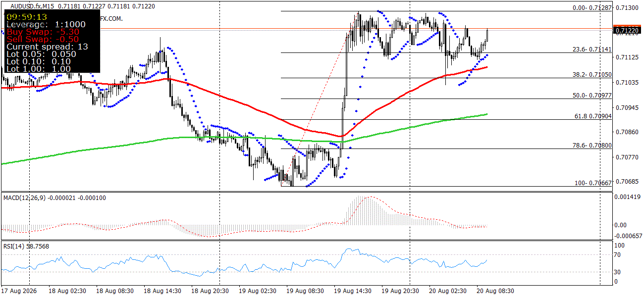Viewport: 644px width, 297px height.
Task: Select the 19 Aug 02:30 time label
Action: 258,291
